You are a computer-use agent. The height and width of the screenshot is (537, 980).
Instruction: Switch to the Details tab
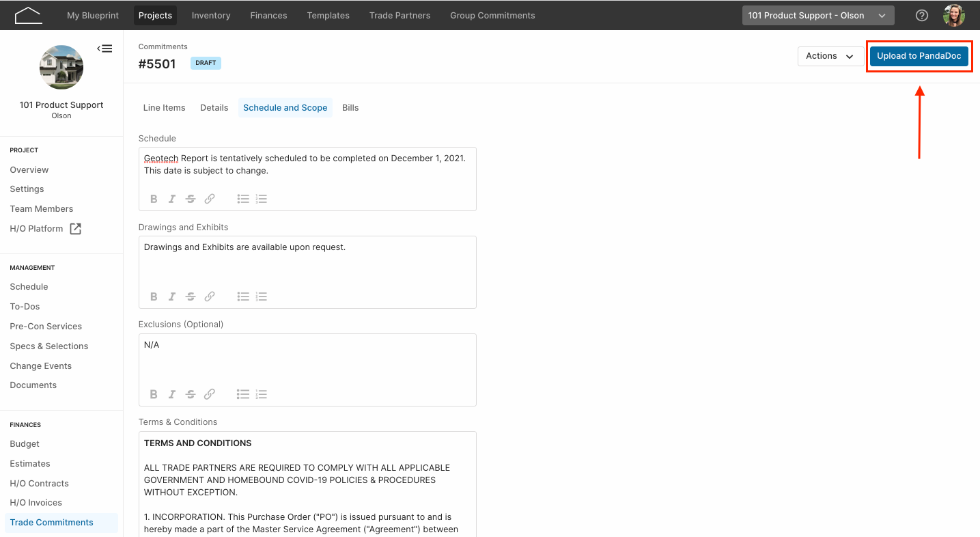coord(214,108)
